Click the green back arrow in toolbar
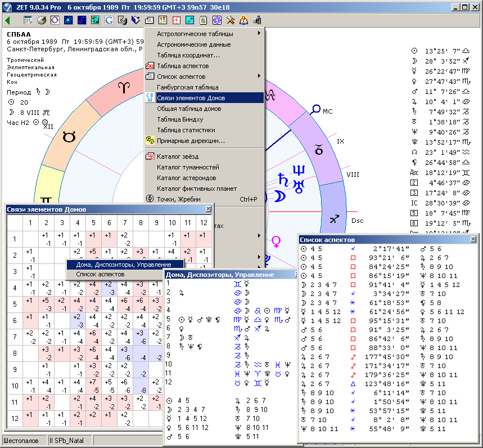This screenshot has width=483, height=448. [x=7, y=20]
